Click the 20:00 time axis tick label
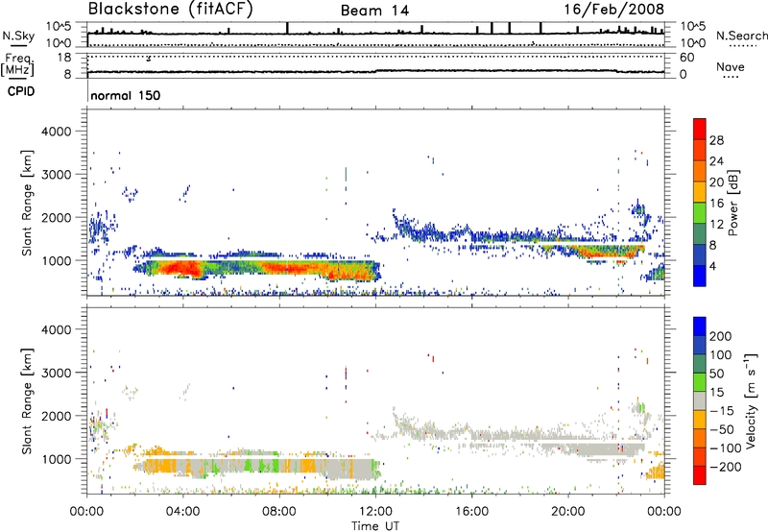 [567, 510]
